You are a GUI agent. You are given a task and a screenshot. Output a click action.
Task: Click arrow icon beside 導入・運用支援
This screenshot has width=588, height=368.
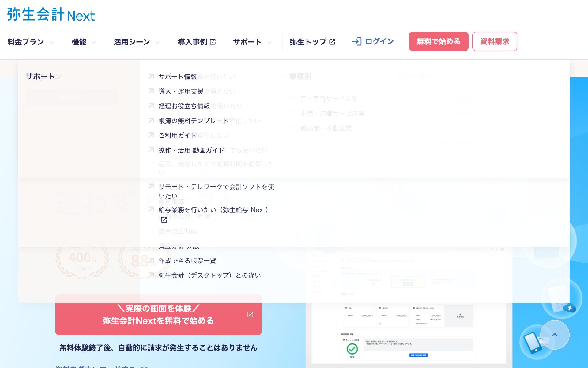pyautogui.click(x=151, y=91)
